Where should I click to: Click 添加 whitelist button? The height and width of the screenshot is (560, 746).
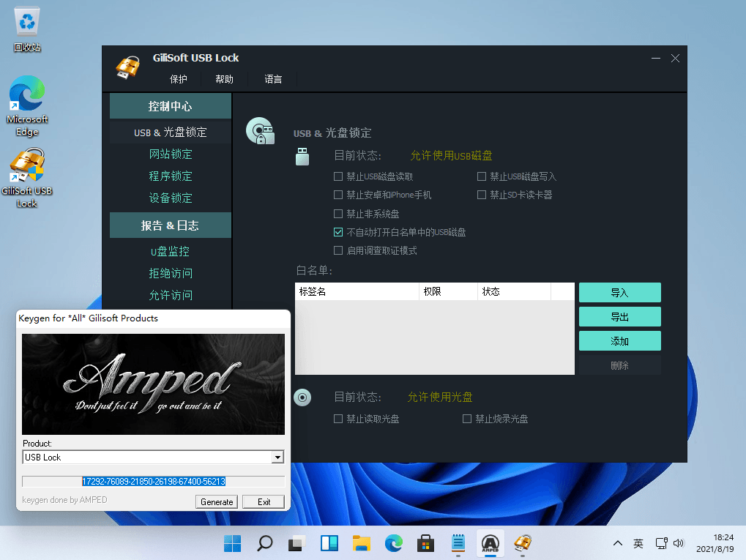[619, 341]
